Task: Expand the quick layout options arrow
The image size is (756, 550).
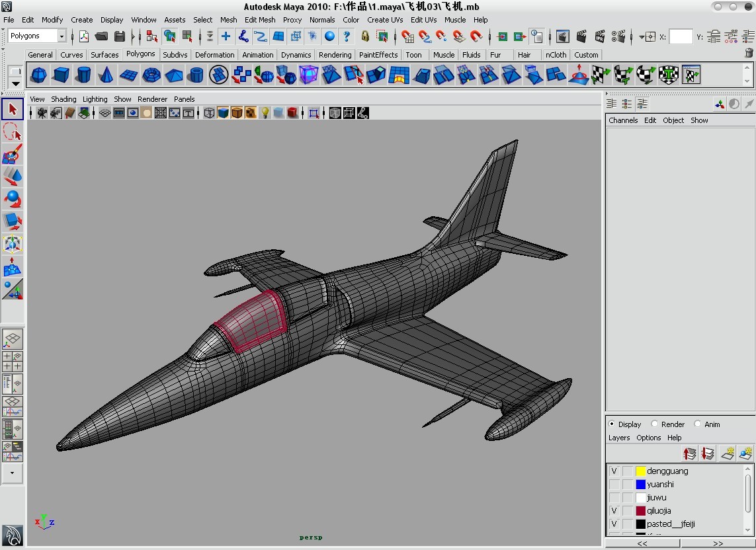Action: (12, 473)
